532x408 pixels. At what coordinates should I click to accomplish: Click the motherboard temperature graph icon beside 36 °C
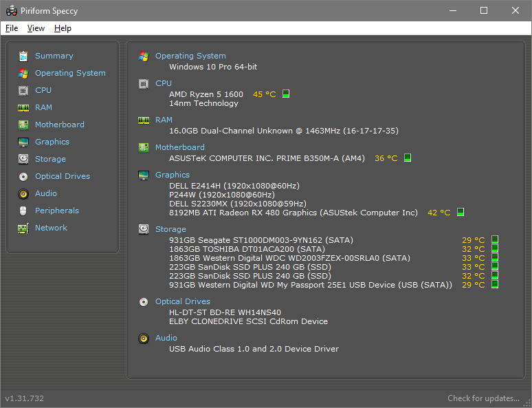point(408,158)
